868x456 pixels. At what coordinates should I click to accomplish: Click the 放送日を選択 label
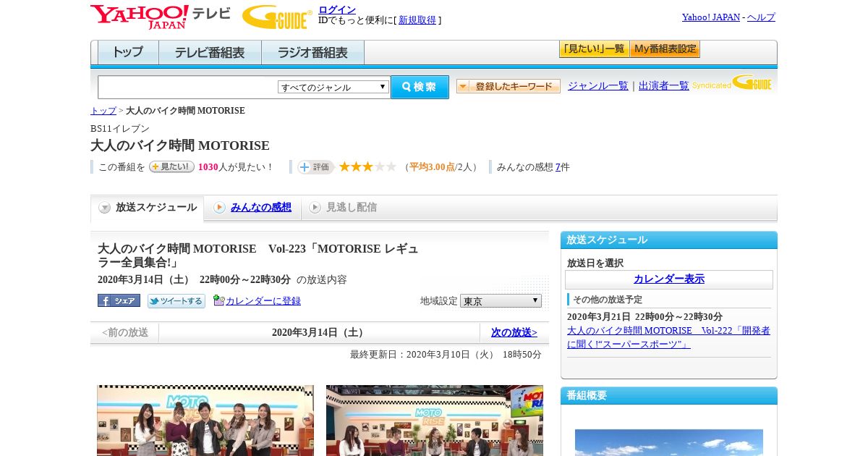(595, 263)
